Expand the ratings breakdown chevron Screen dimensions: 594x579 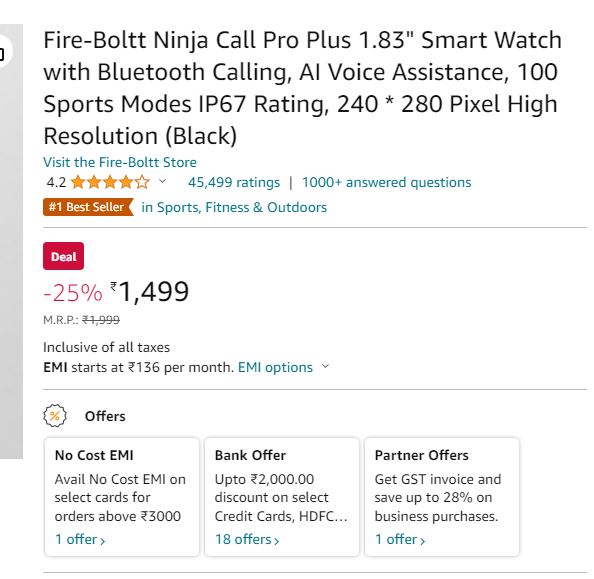[162, 181]
